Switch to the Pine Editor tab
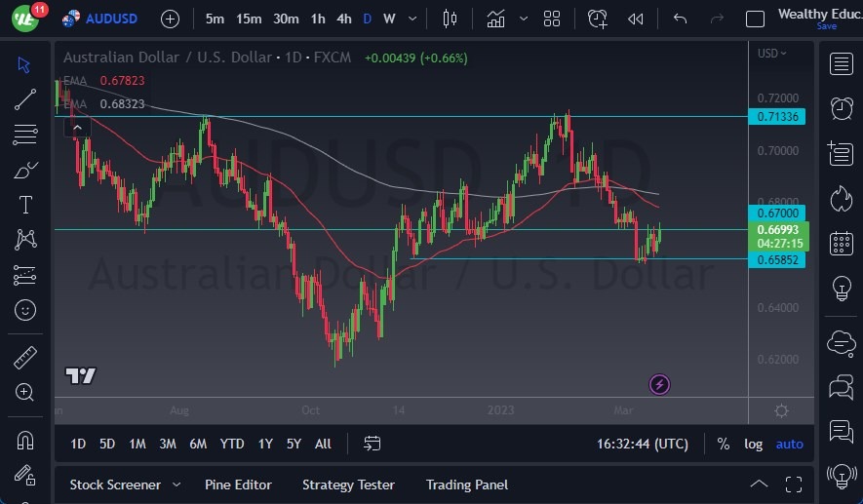This screenshot has height=504, width=863. [238, 485]
